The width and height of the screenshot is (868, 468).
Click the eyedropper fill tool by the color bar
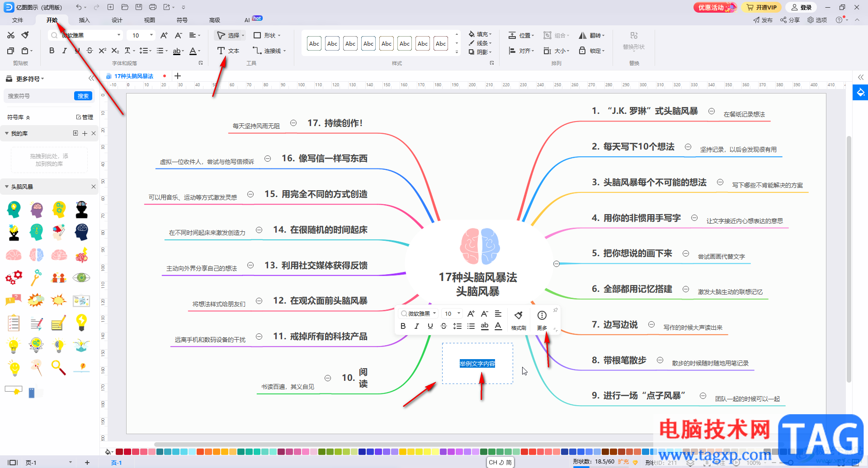pos(108,452)
